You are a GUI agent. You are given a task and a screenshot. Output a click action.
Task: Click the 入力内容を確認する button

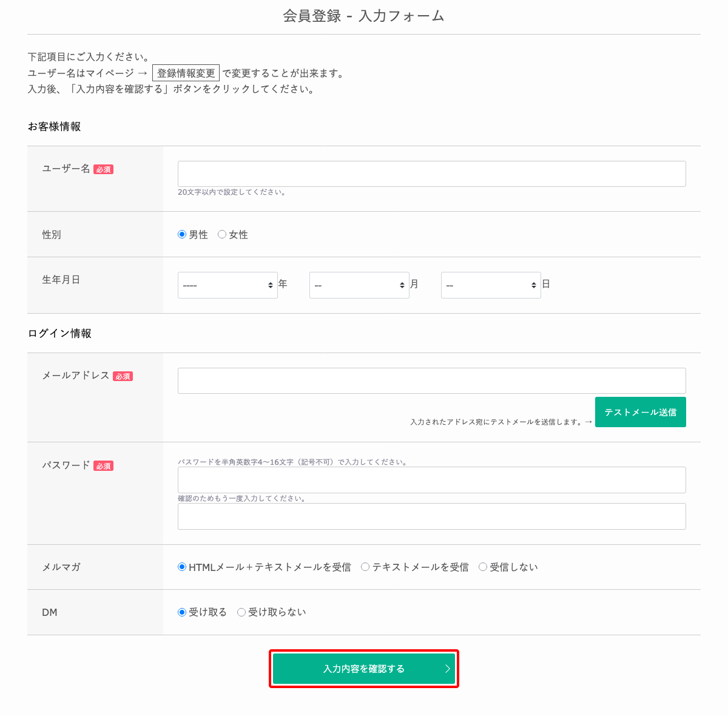click(363, 669)
